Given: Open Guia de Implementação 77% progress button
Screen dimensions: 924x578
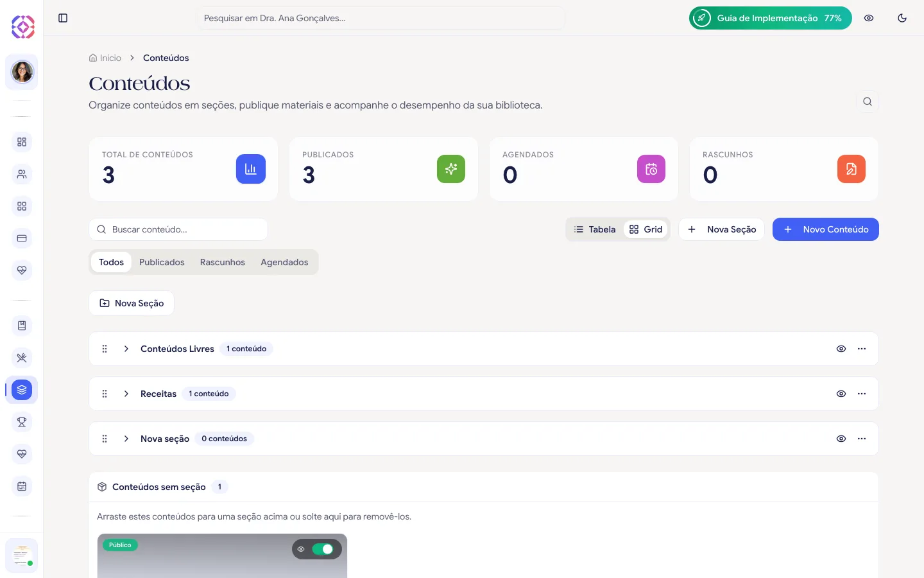Looking at the screenshot, I should coord(771,18).
